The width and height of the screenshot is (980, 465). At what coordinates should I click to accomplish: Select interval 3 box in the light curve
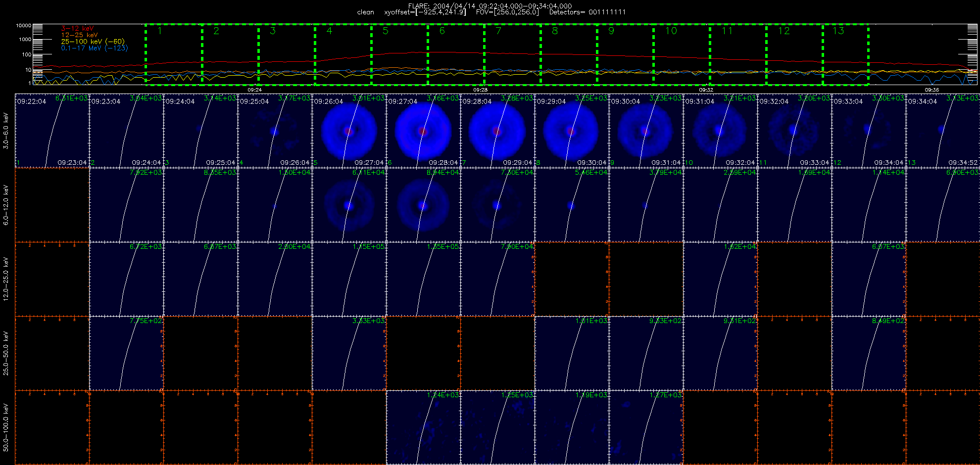[287, 54]
